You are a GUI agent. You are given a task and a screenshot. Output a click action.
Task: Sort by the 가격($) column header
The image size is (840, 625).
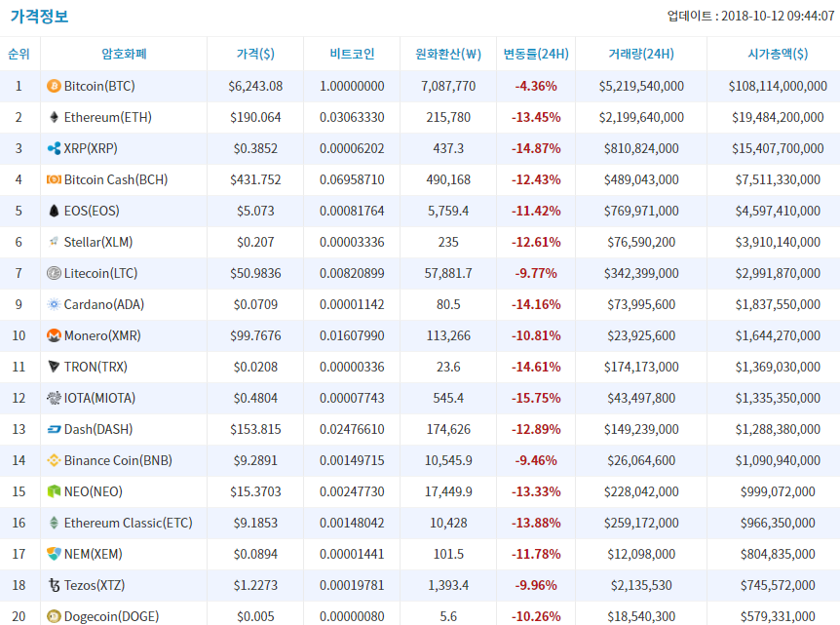tap(255, 54)
